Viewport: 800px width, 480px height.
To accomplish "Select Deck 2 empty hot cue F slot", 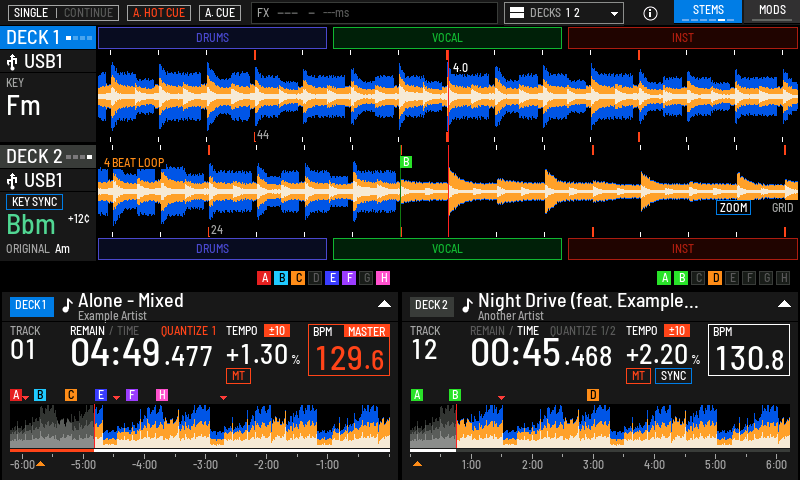I will click(x=749, y=278).
